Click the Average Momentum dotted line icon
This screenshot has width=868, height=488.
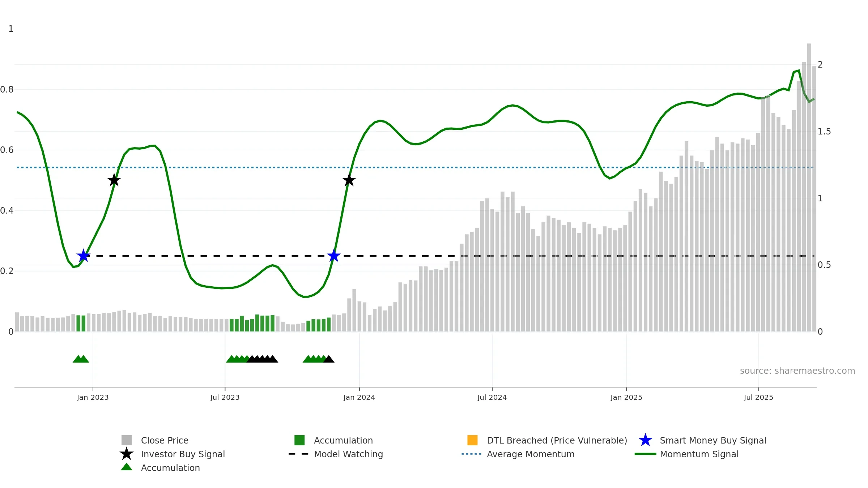(x=471, y=454)
